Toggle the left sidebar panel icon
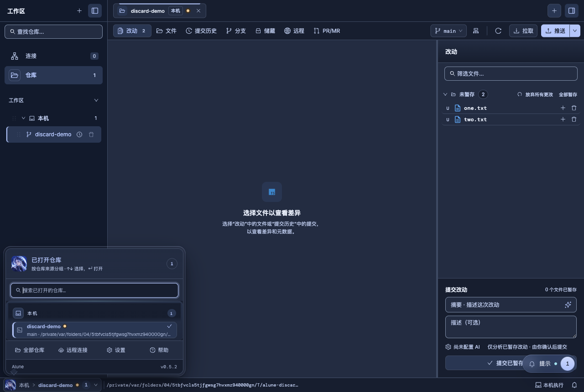 click(x=95, y=10)
